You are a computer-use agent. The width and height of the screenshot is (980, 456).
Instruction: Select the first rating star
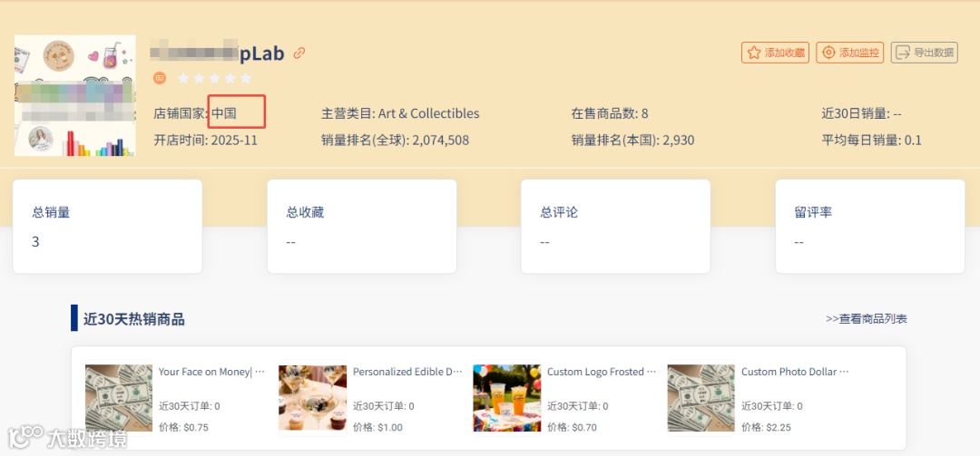point(183,78)
